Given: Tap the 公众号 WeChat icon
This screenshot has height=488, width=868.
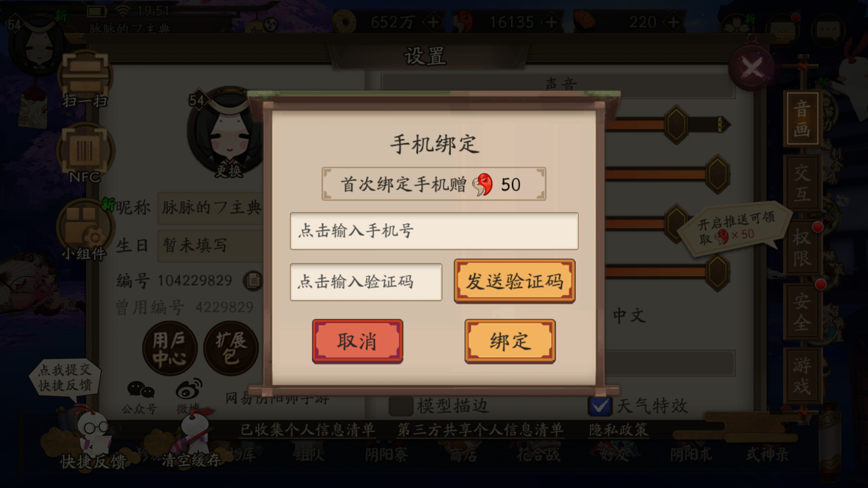Looking at the screenshot, I should point(140,397).
